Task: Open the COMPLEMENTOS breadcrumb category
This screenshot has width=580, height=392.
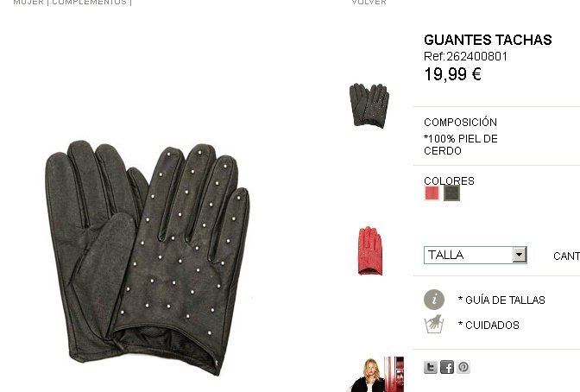Action: 89,3
